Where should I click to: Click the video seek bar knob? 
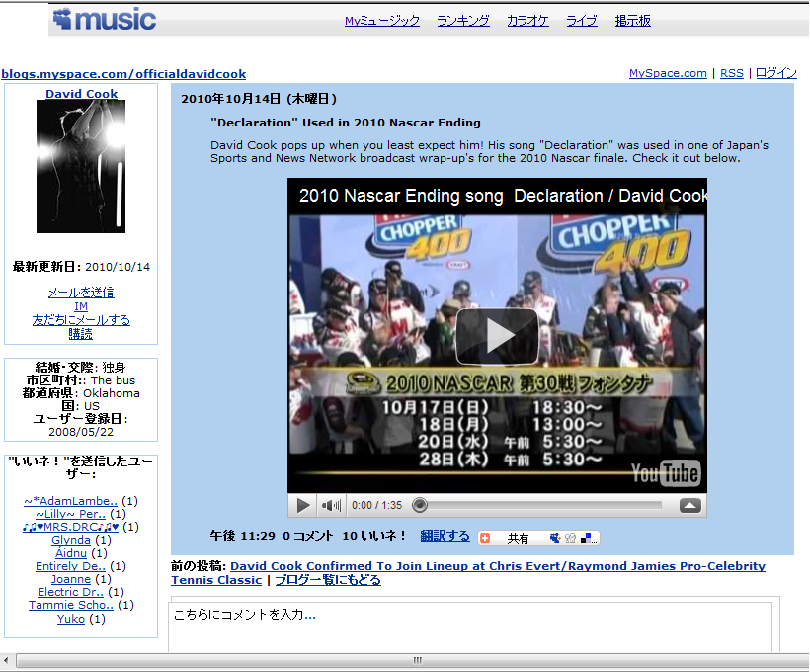tap(420, 505)
